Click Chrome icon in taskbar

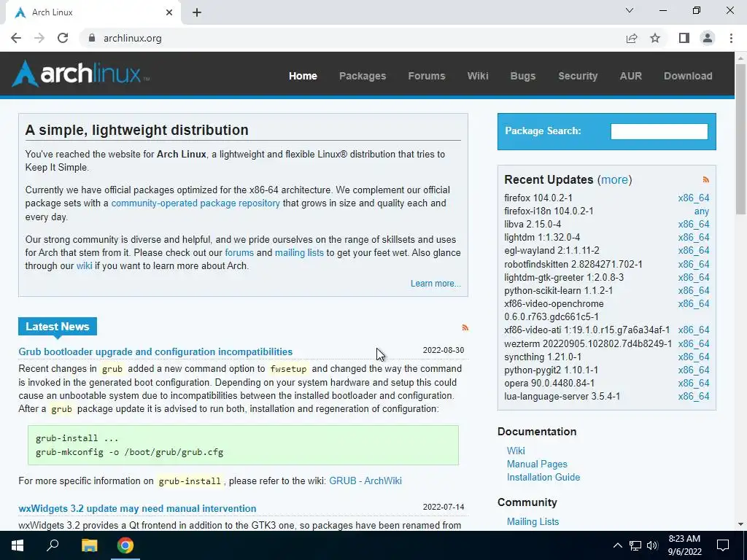(125, 545)
